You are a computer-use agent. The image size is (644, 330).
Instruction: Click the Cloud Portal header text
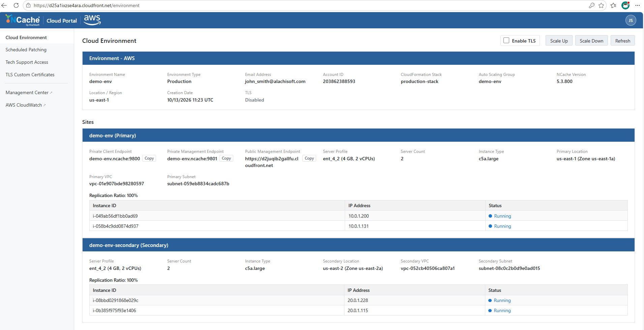click(x=62, y=21)
